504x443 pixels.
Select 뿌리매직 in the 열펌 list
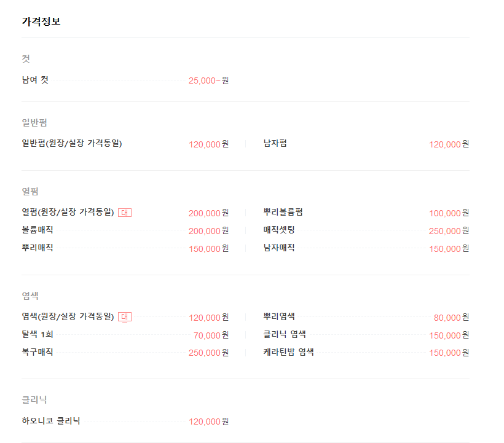pyautogui.click(x=37, y=248)
